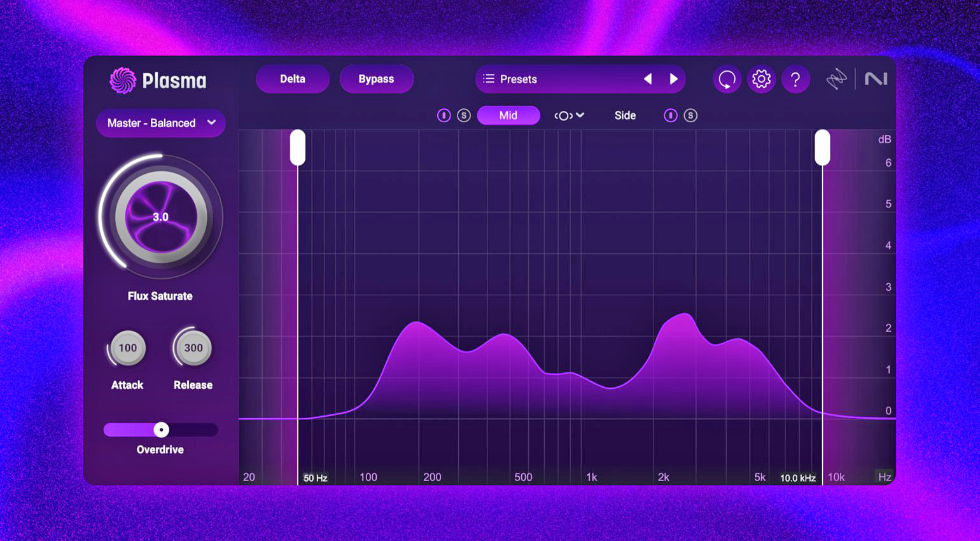Click the Release label
This screenshot has height=541, width=980.
[x=193, y=385]
